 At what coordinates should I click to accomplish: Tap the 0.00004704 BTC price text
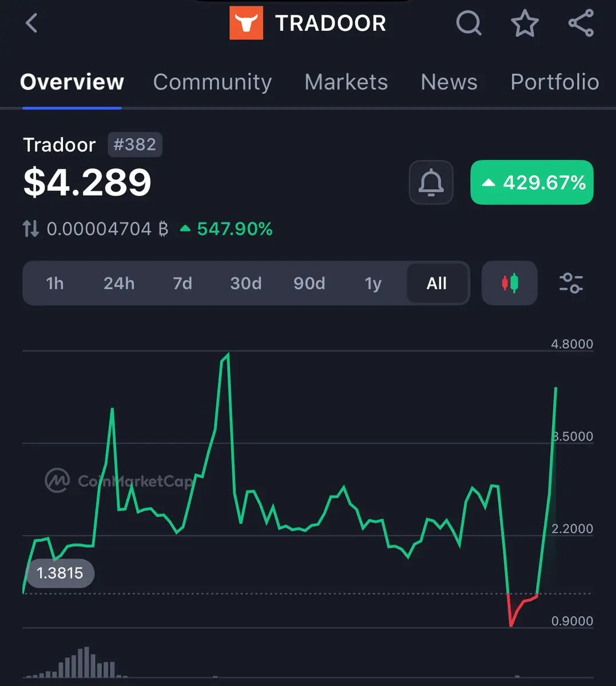(108, 229)
